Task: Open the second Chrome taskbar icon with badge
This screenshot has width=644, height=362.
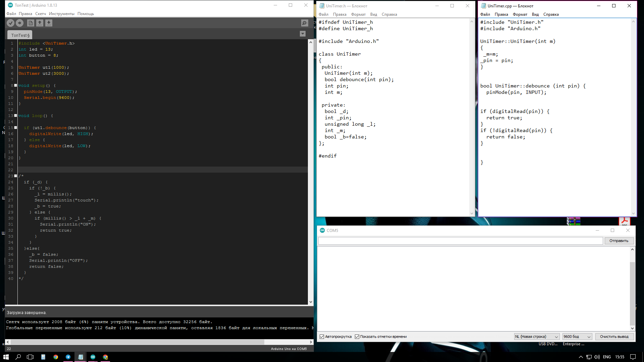Action: pyautogui.click(x=105, y=357)
